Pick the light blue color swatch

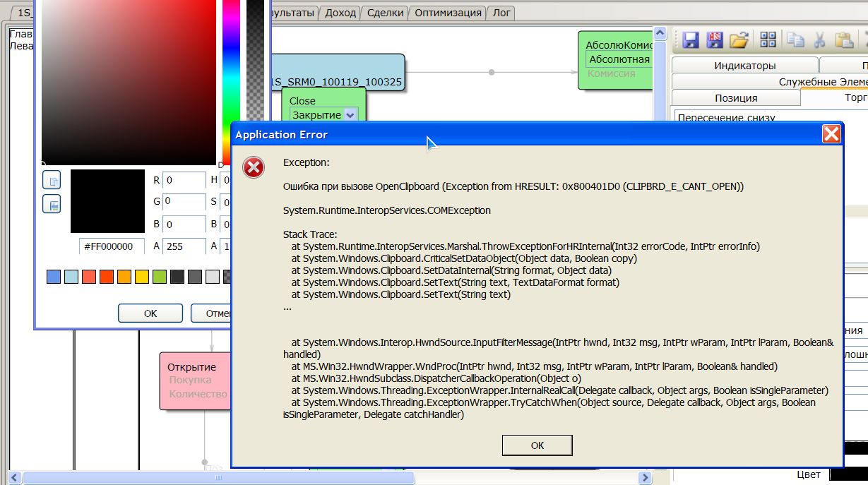71,277
